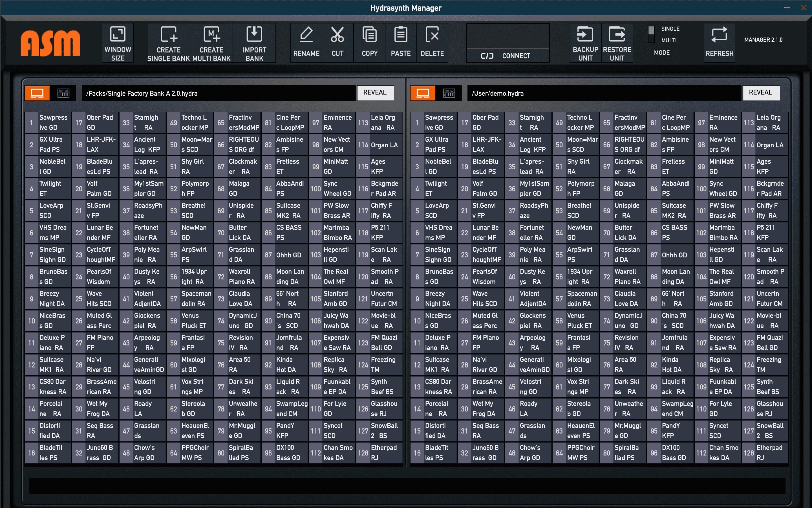Click Connect to link the Hydrasynth

tap(508, 56)
